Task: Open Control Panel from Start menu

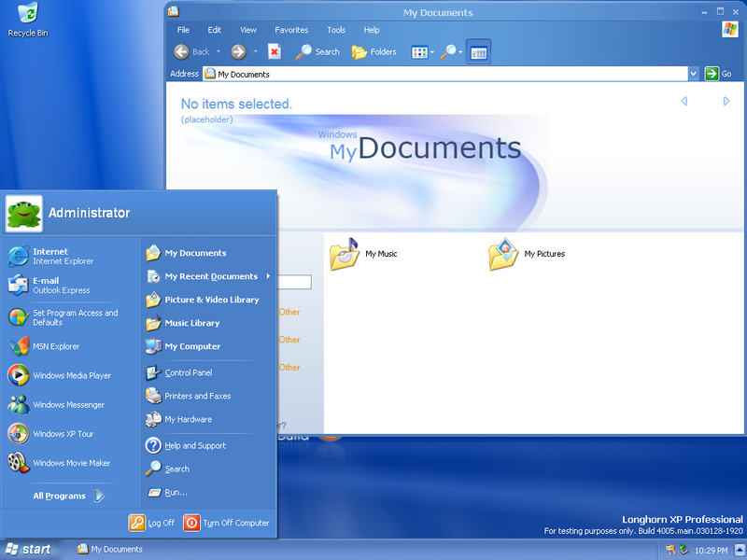Action: pyautogui.click(x=187, y=372)
